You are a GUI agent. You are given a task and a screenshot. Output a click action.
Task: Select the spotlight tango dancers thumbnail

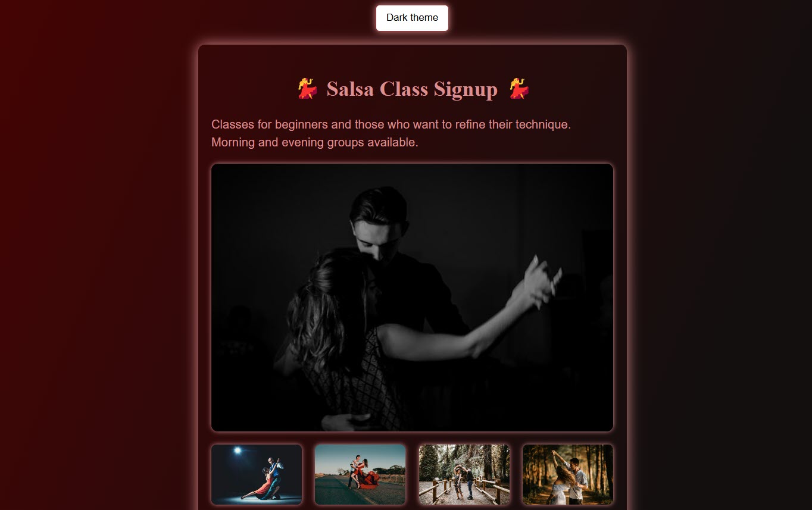(257, 474)
